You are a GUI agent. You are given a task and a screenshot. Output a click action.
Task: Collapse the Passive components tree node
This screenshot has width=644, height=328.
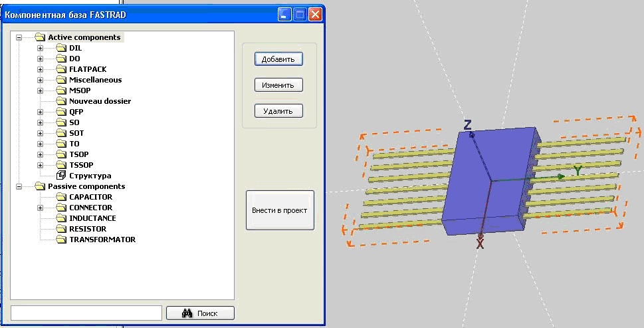(19, 186)
